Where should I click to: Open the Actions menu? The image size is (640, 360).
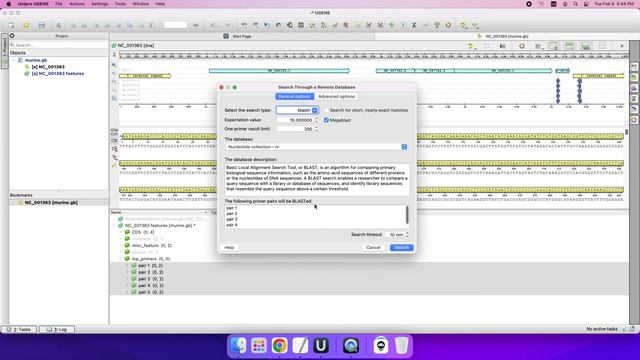click(77, 4)
